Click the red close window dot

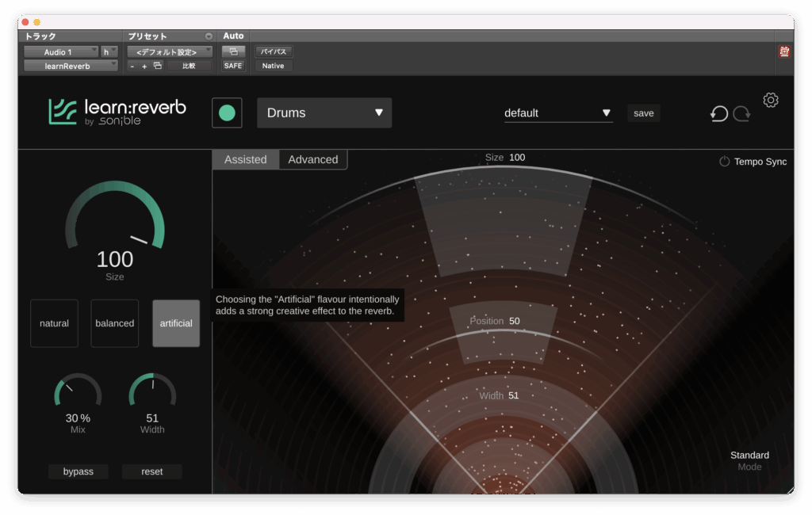coord(25,22)
